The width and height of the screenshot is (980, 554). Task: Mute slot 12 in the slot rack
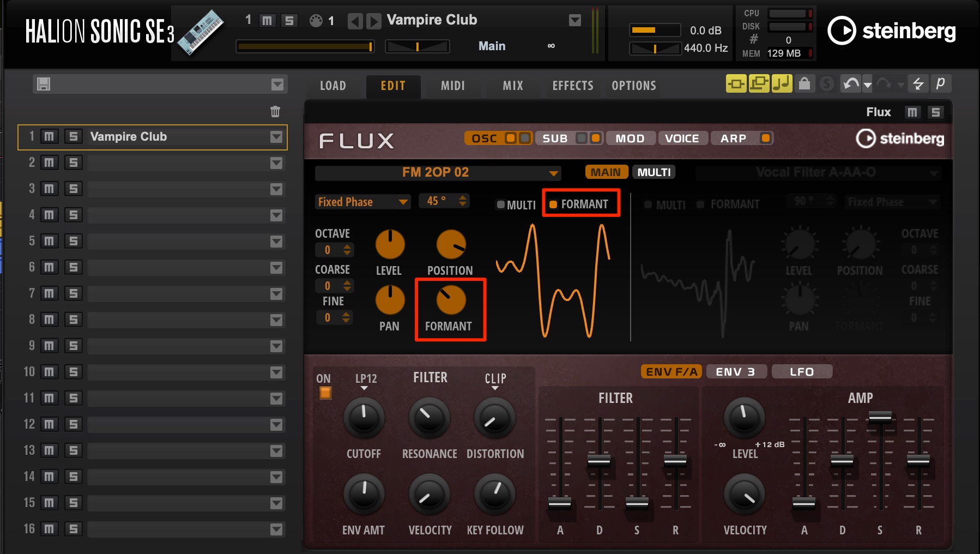pyautogui.click(x=49, y=424)
